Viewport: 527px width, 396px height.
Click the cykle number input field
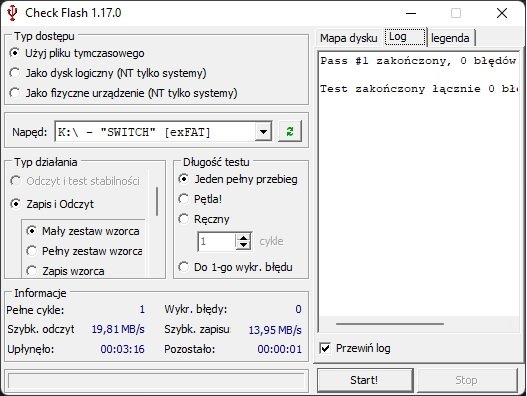217,241
